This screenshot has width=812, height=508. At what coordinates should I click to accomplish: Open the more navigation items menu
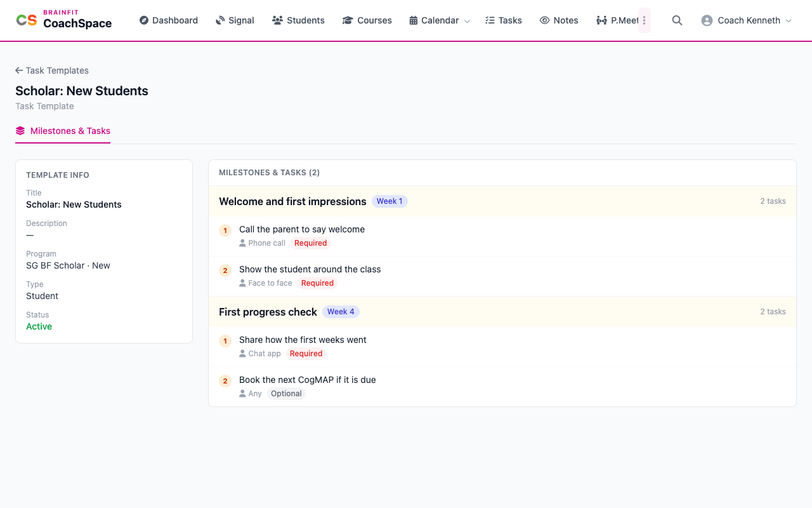click(644, 20)
